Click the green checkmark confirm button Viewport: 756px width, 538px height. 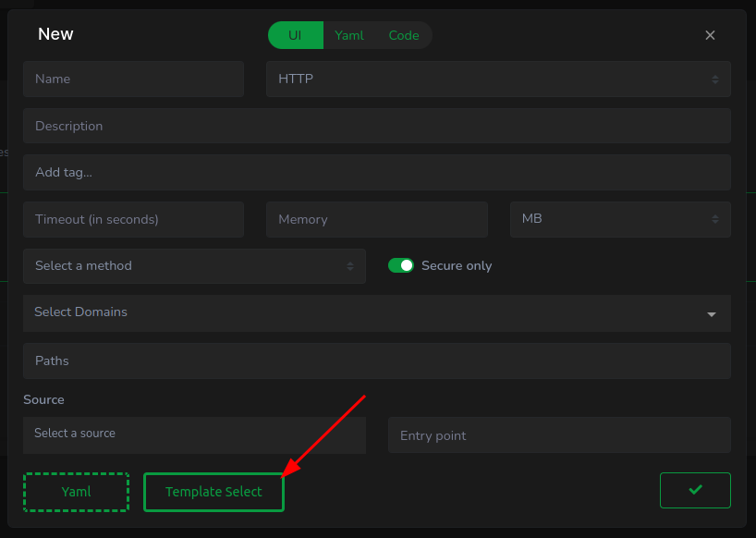[x=695, y=490]
